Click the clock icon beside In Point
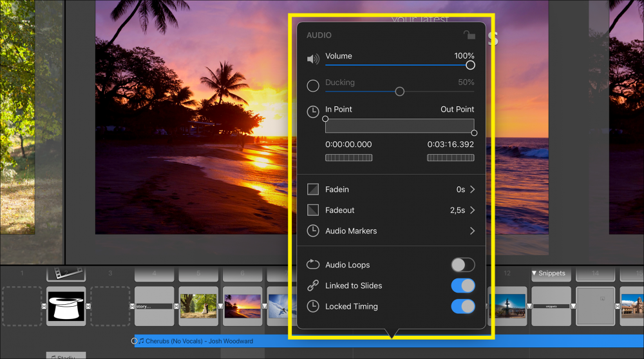 pos(313,112)
